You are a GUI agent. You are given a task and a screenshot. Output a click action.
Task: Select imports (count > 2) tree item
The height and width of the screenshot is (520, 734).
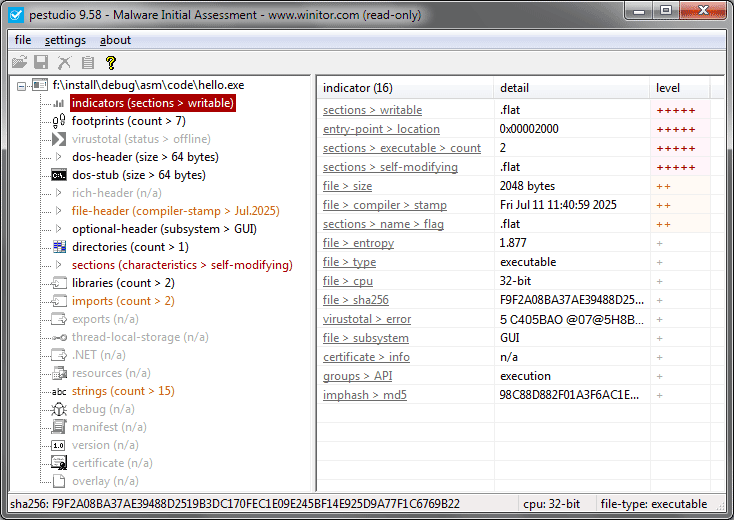pyautogui.click(x=123, y=301)
